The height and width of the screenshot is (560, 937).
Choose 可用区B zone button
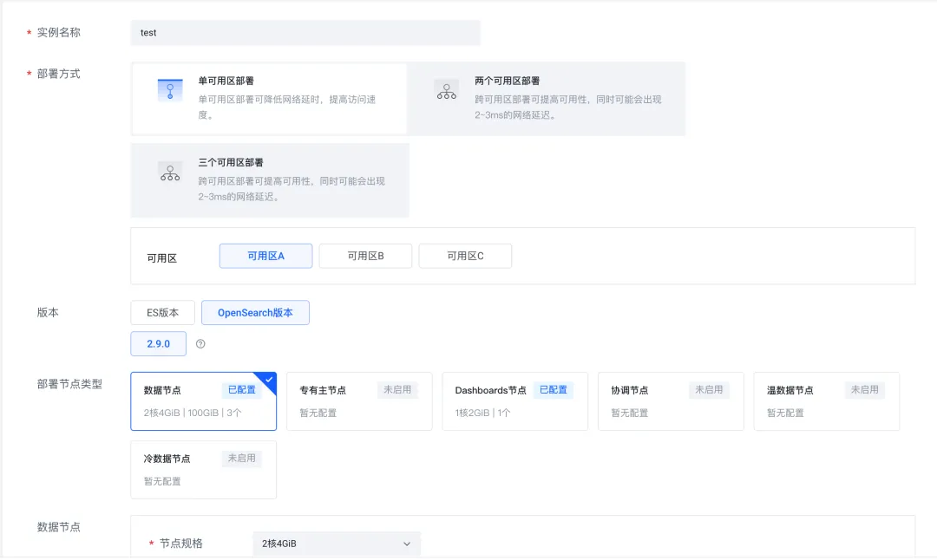coord(365,256)
